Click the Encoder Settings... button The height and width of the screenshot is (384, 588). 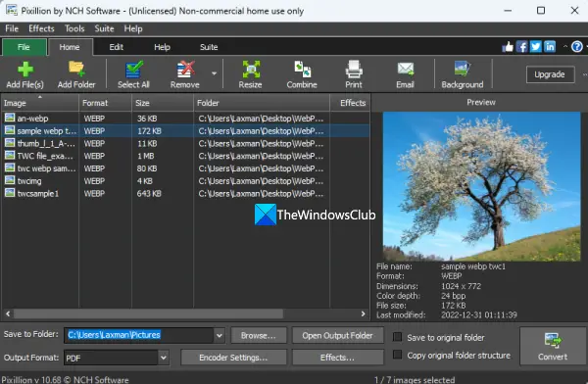click(233, 358)
